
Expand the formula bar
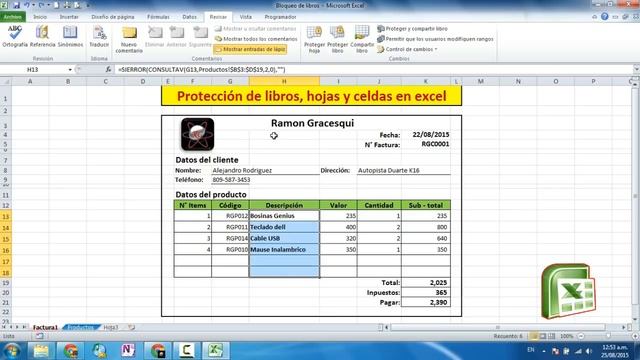[x=636, y=70]
